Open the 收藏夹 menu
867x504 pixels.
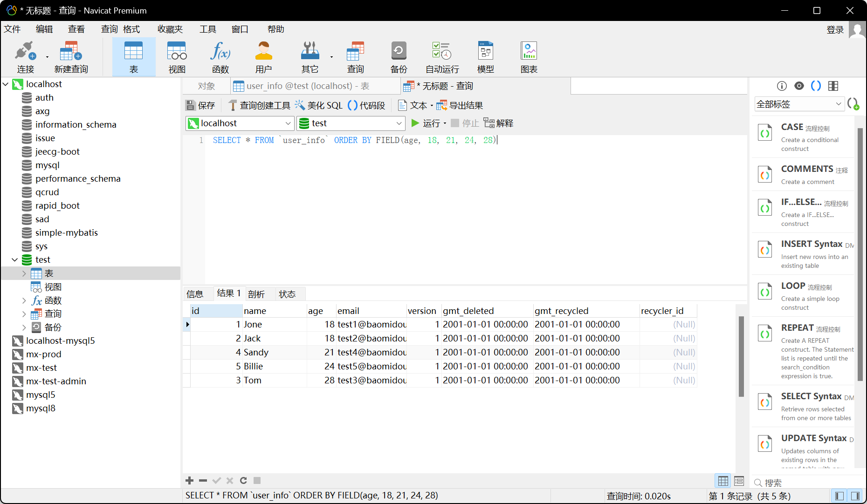tap(170, 29)
